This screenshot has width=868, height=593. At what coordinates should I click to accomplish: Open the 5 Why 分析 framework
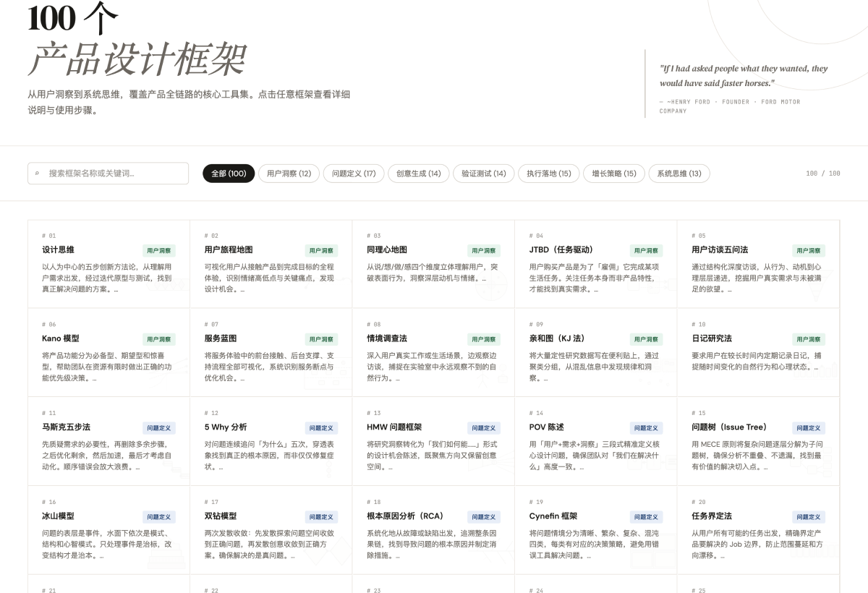coord(226,427)
